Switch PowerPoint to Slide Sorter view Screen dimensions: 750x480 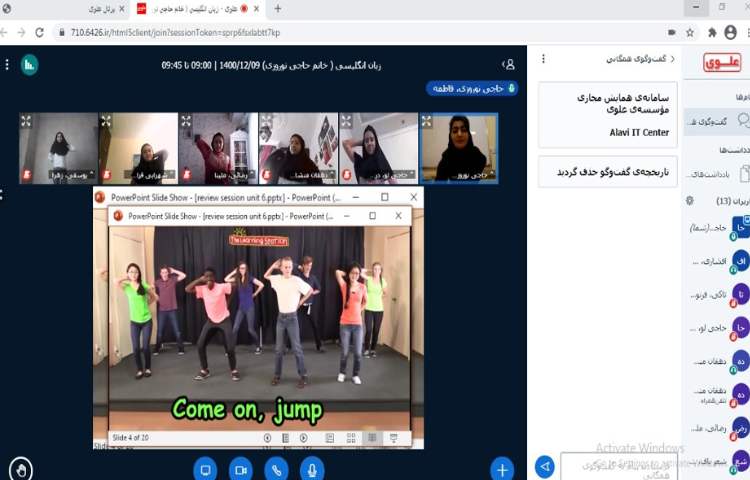pyautogui.click(x=351, y=437)
